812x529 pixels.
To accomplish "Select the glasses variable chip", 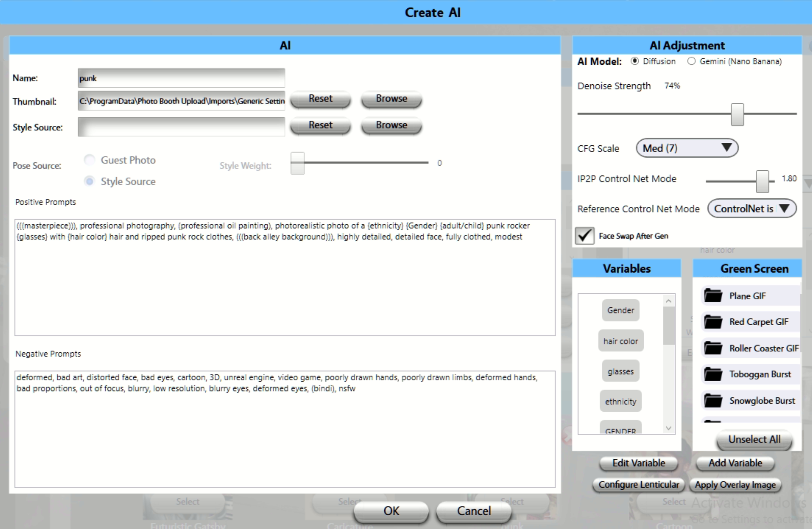I will 621,371.
